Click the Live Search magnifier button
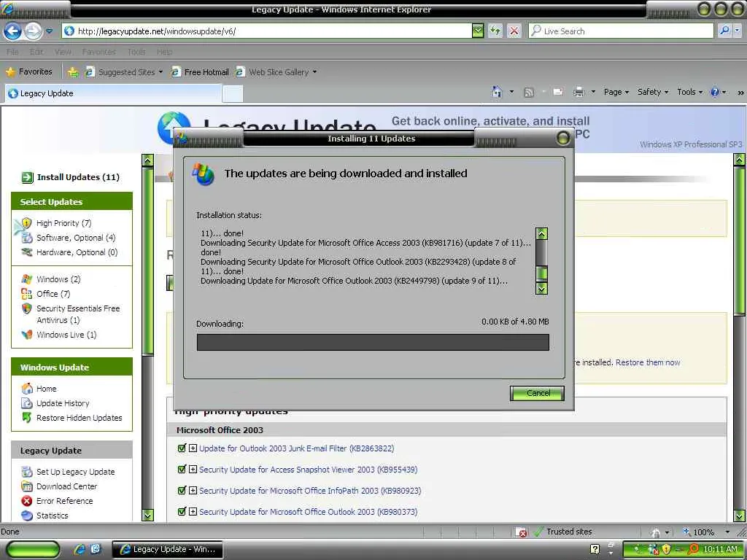 [x=724, y=31]
